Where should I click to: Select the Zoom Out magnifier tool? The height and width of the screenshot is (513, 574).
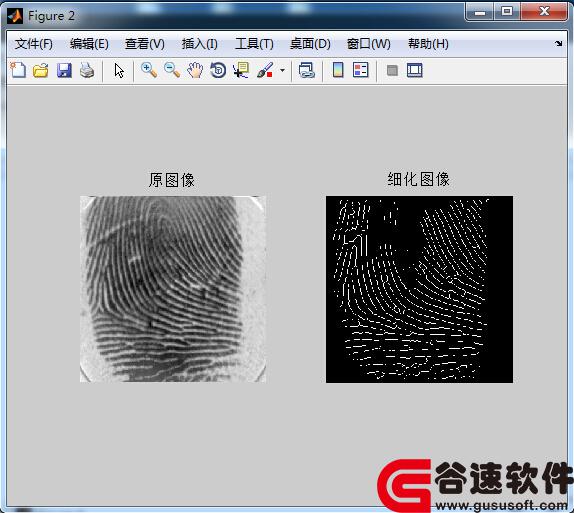click(172, 70)
